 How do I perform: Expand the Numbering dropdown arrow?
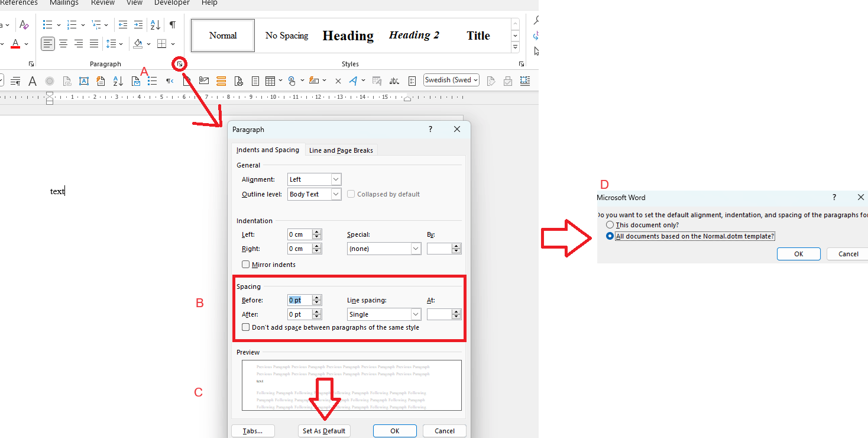[x=83, y=25]
